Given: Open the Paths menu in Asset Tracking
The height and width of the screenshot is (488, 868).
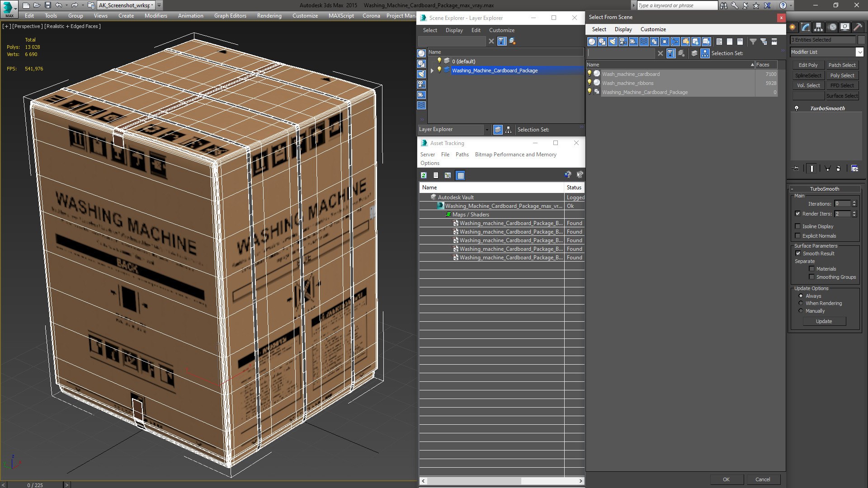Looking at the screenshot, I should (462, 155).
